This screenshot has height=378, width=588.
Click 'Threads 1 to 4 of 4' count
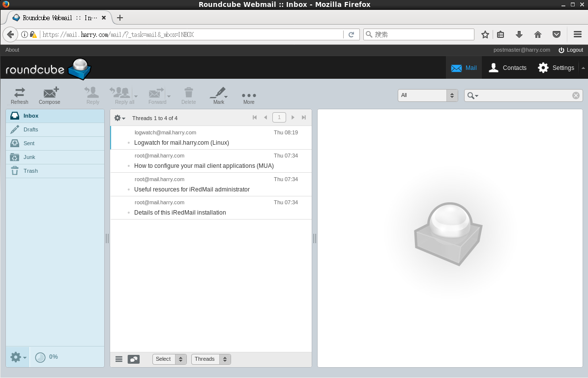coord(155,118)
